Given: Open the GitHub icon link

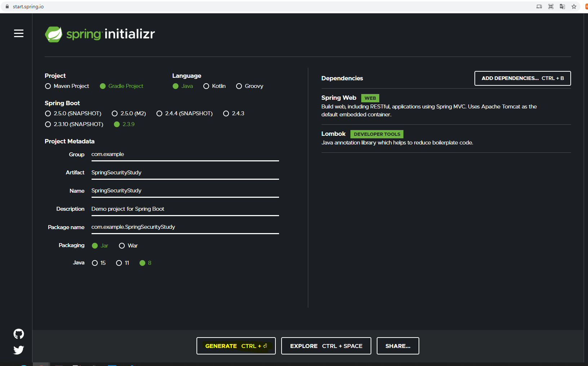Looking at the screenshot, I should pyautogui.click(x=19, y=334).
